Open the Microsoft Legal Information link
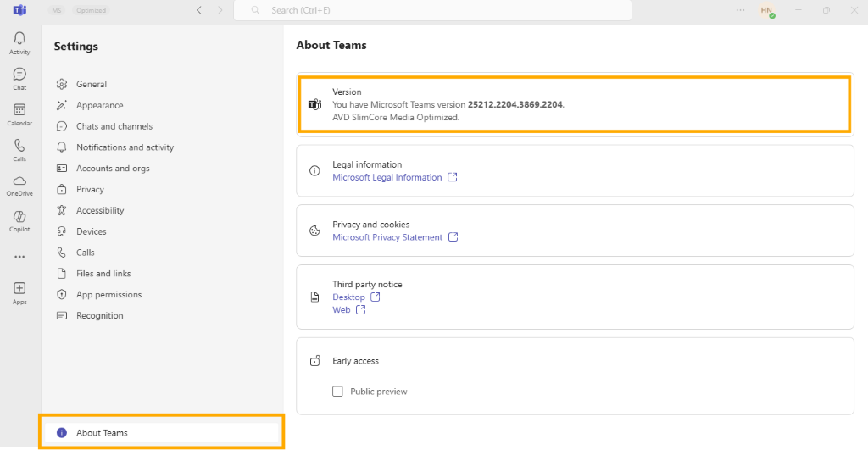Viewport: 868px width, 450px height. click(x=387, y=177)
